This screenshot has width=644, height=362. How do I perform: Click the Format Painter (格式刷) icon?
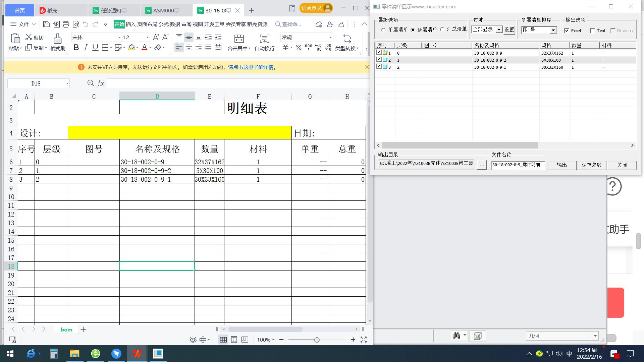57,39
